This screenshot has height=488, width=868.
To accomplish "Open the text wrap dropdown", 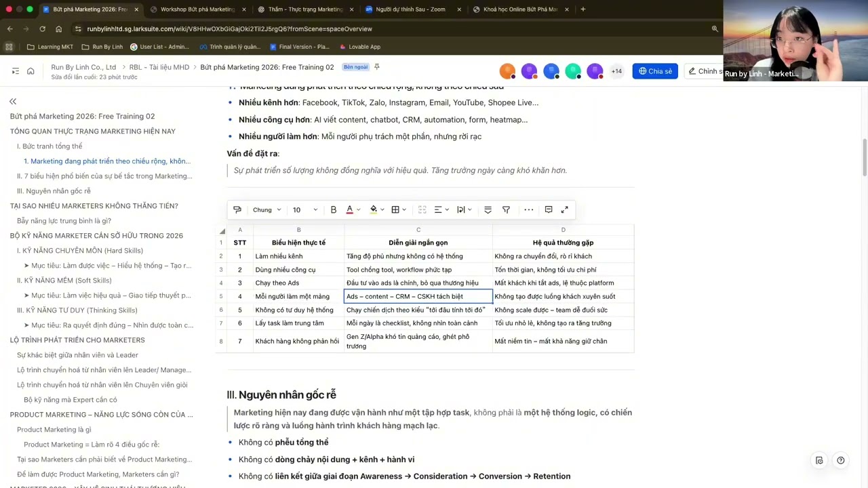I will (465, 210).
